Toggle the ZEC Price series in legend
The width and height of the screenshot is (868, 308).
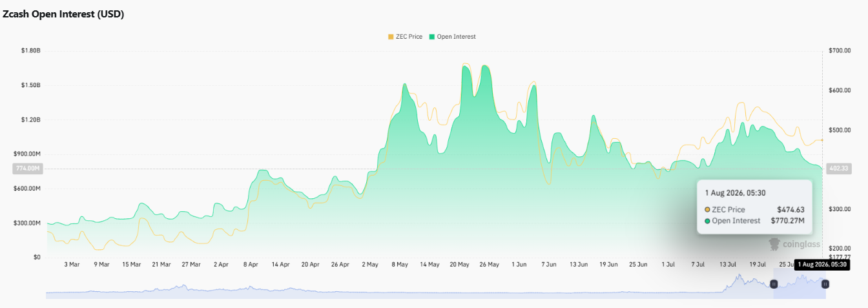click(405, 37)
